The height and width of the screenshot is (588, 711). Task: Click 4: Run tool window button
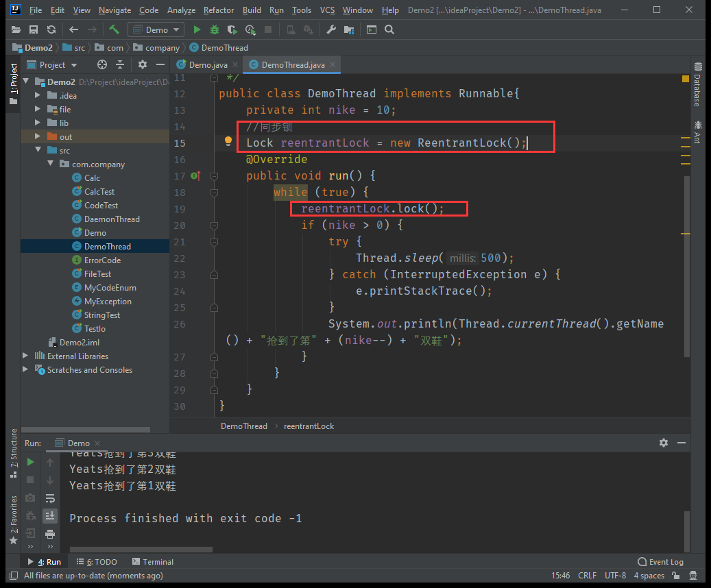(45, 562)
